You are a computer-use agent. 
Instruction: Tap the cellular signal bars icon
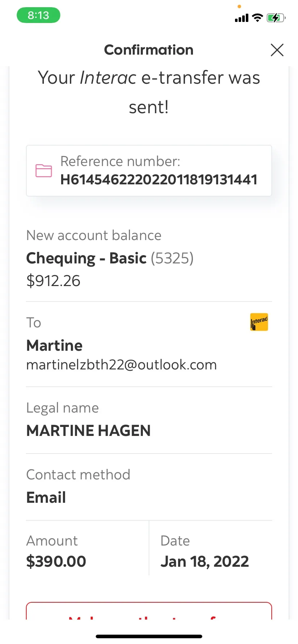pyautogui.click(x=241, y=18)
